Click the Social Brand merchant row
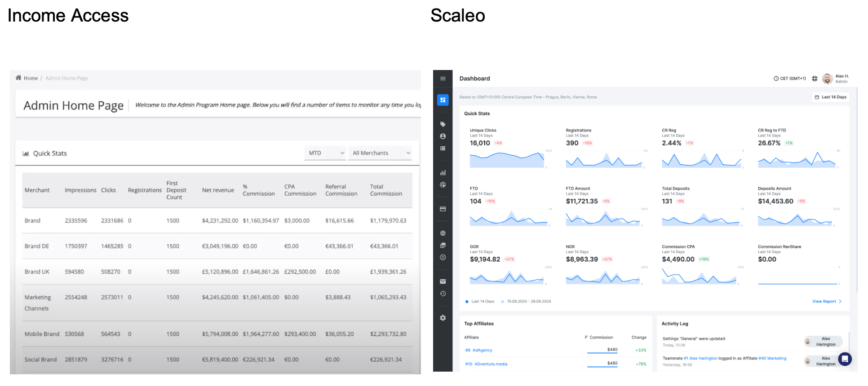 pos(217,360)
